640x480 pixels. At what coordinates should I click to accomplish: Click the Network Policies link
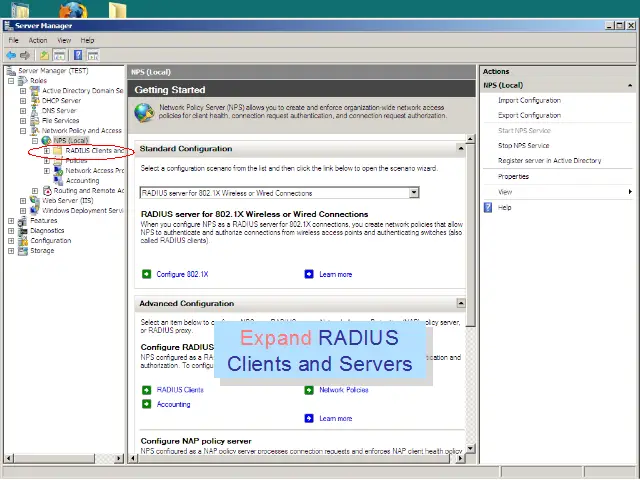pyautogui.click(x=344, y=390)
